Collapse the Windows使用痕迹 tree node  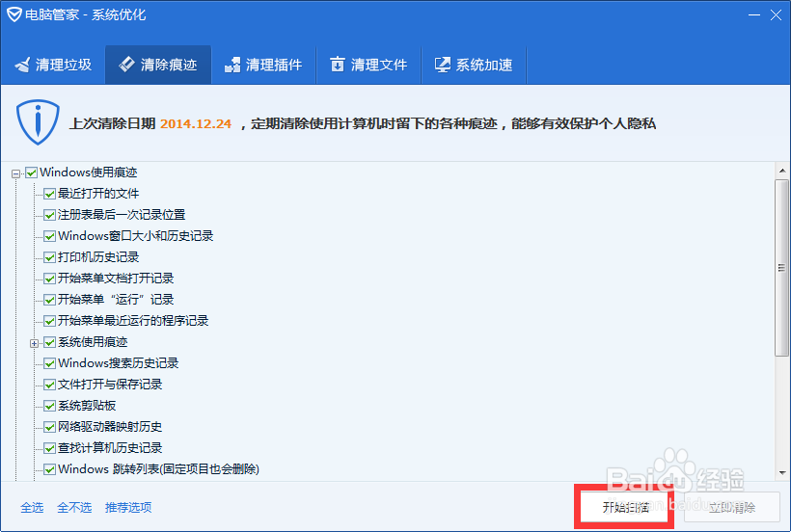pyautogui.click(x=16, y=173)
